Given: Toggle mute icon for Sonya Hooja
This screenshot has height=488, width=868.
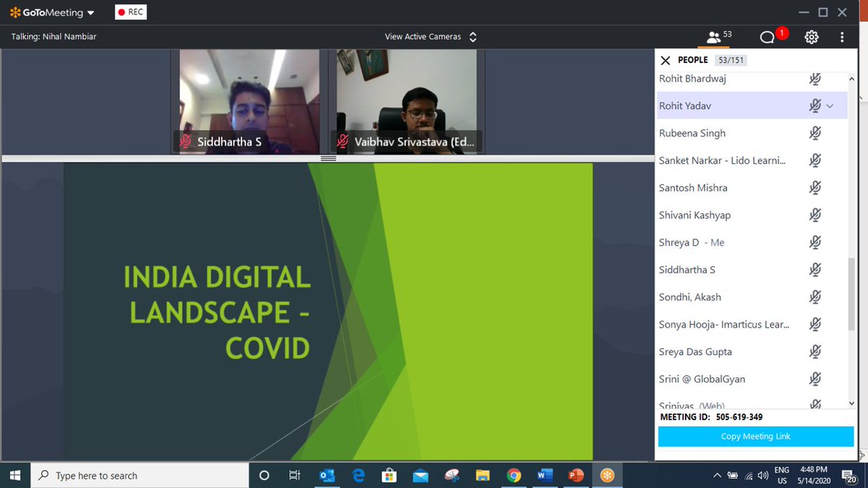Looking at the screenshot, I should click(815, 325).
